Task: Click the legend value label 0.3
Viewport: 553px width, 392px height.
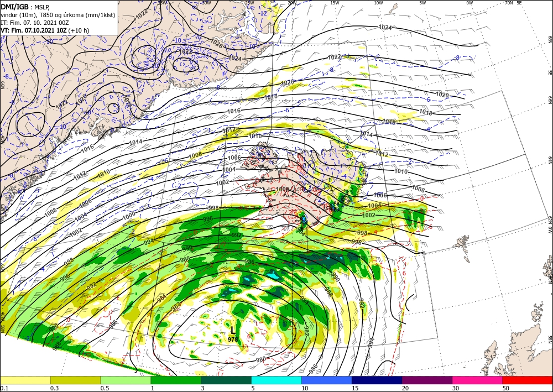Action: click(x=54, y=388)
